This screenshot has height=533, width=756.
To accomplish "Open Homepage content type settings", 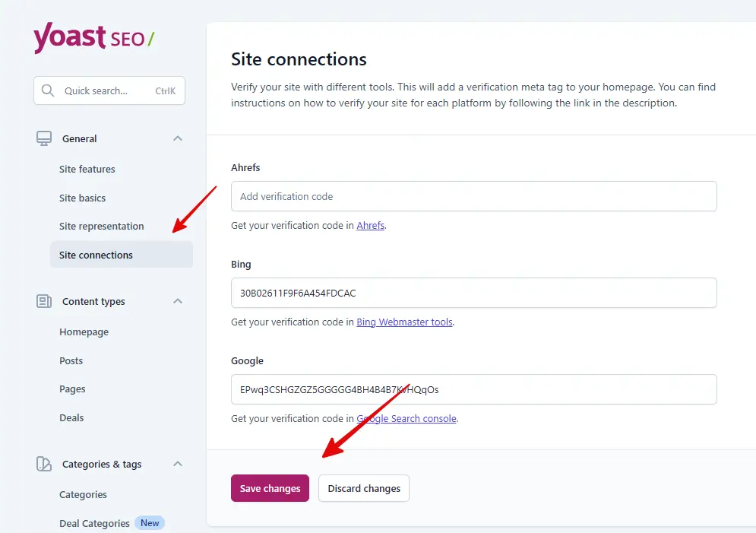I will (84, 332).
